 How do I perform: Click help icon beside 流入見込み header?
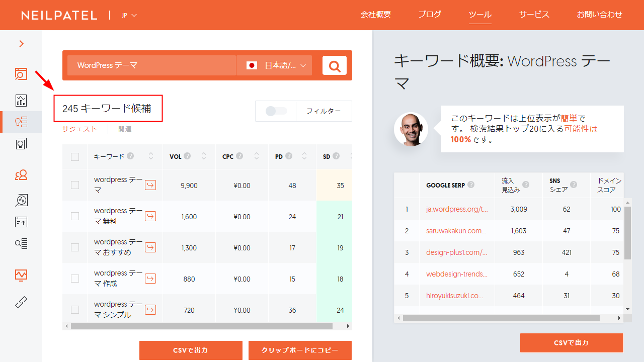coord(526,185)
